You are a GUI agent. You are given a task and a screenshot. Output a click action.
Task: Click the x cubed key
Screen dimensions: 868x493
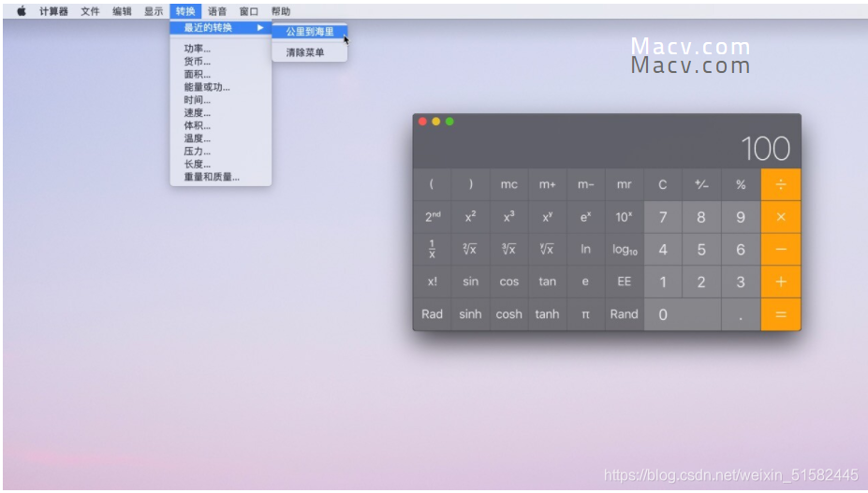508,217
